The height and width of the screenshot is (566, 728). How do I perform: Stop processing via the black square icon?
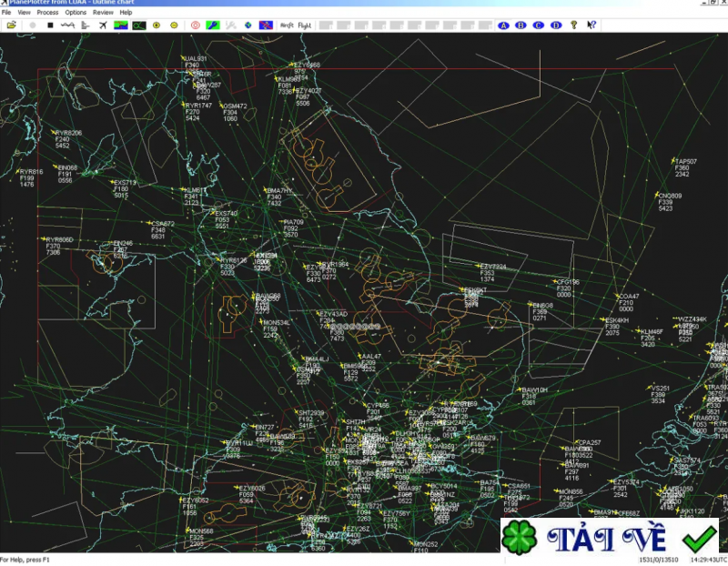point(50,26)
